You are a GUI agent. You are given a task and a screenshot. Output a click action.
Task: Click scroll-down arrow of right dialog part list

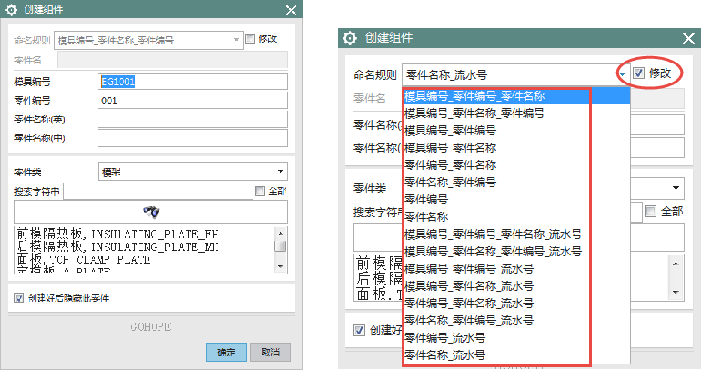tap(676, 293)
